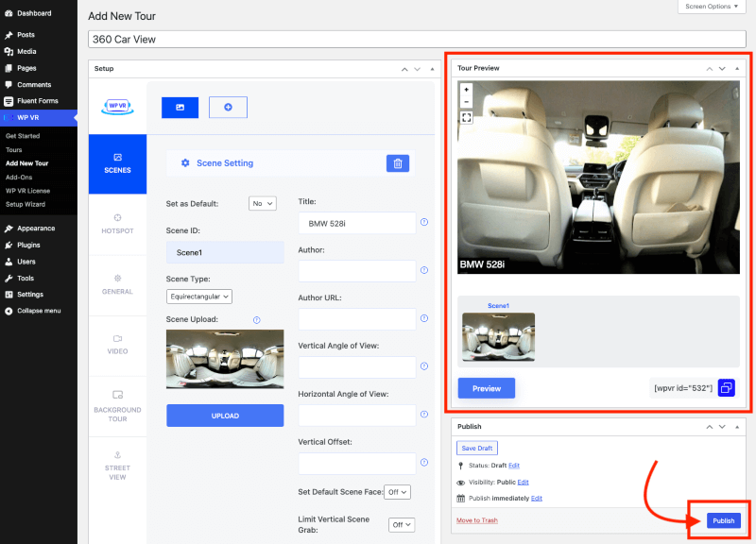
Task: Move Setup panel down
Action: pos(418,69)
